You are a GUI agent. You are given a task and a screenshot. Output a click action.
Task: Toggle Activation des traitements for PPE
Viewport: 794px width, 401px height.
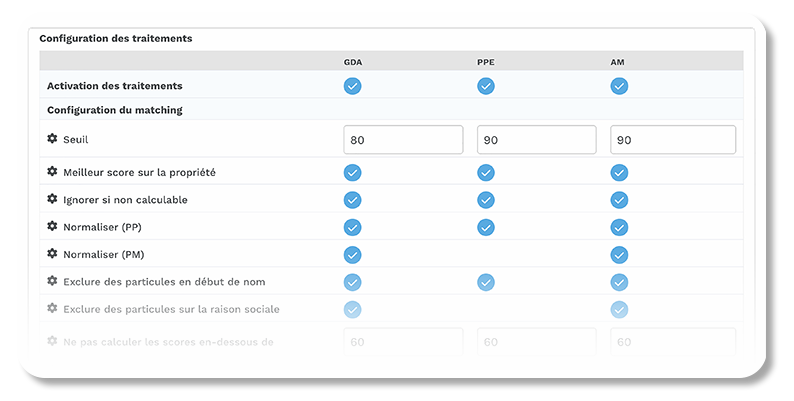tap(486, 86)
